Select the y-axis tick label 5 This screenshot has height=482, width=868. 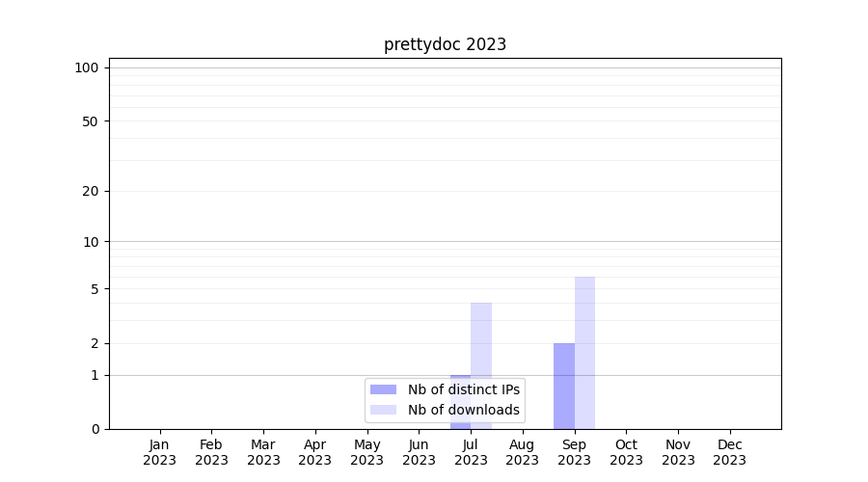click(95, 289)
